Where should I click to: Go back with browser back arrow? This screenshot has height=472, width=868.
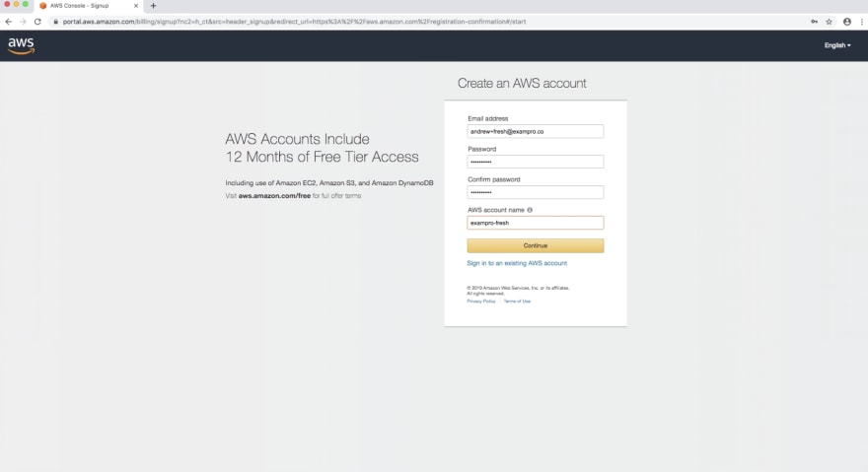tap(8, 22)
